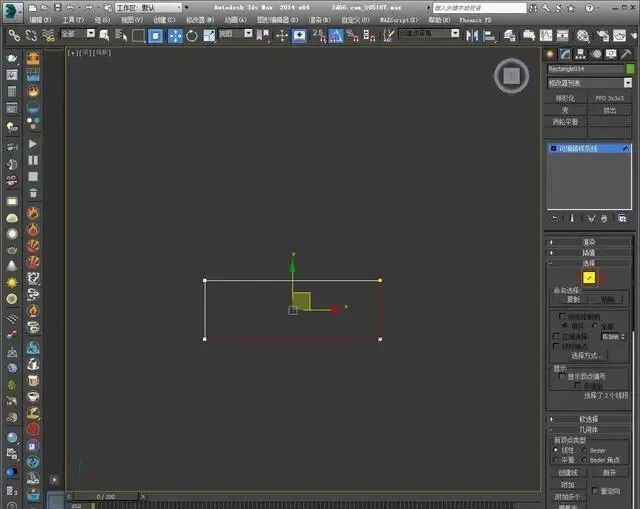Click the cone icon in left toolbar

(12, 266)
